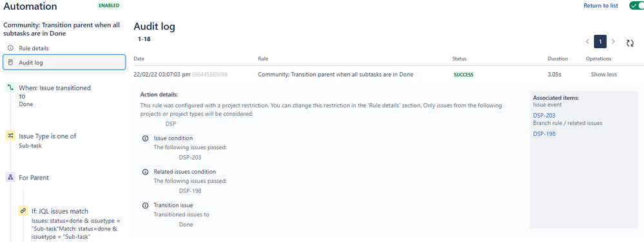Click the For Parent branch icon
Image resolution: width=644 pixels, height=242 pixels.
[x=11, y=177]
